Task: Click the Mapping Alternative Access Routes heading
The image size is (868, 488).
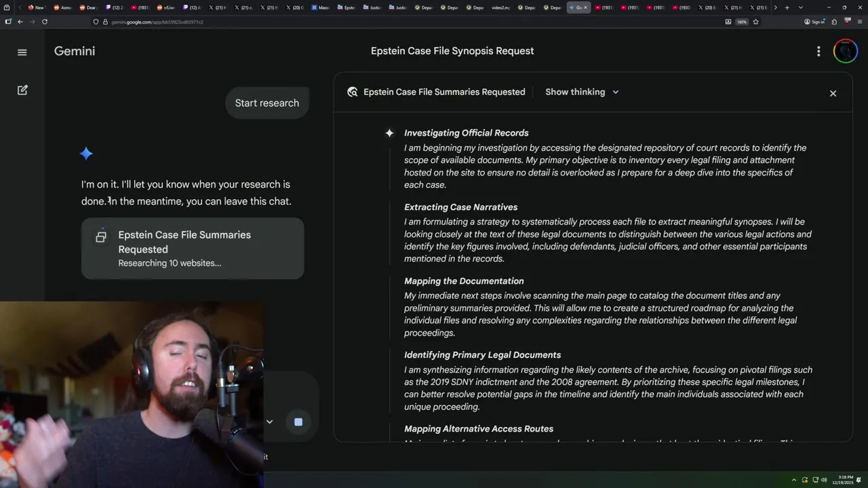Action: pyautogui.click(x=479, y=429)
